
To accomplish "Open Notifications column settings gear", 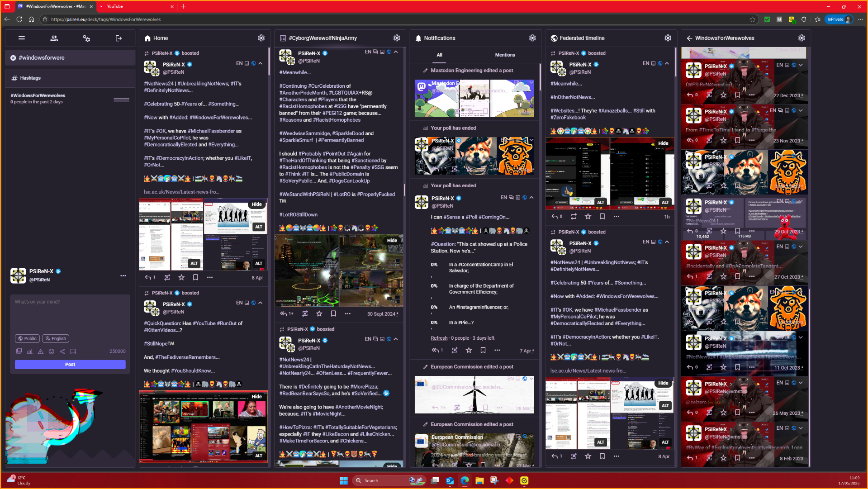I will [x=532, y=38].
